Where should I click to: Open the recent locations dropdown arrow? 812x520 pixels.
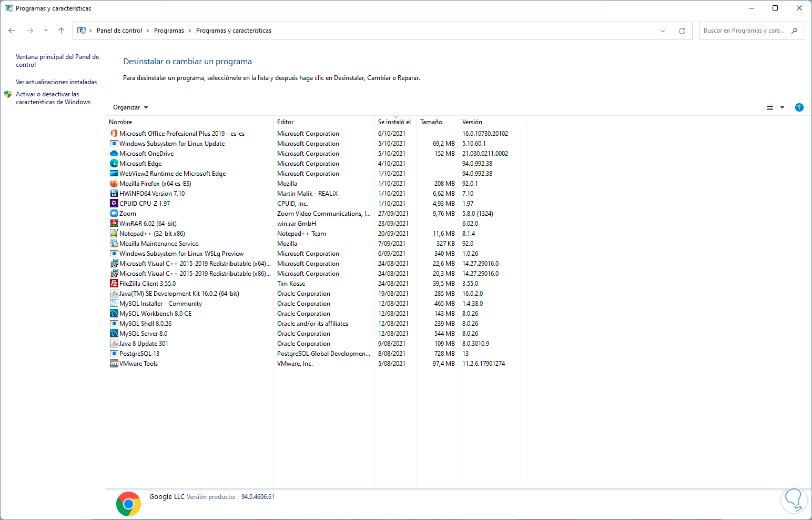click(46, 31)
